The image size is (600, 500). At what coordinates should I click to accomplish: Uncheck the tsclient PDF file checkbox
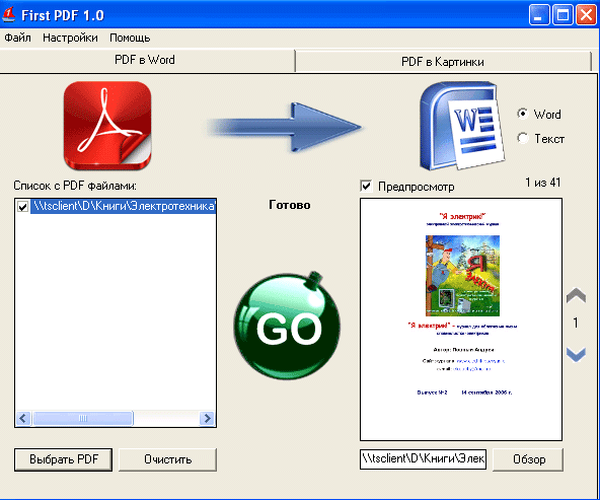pyautogui.click(x=23, y=207)
